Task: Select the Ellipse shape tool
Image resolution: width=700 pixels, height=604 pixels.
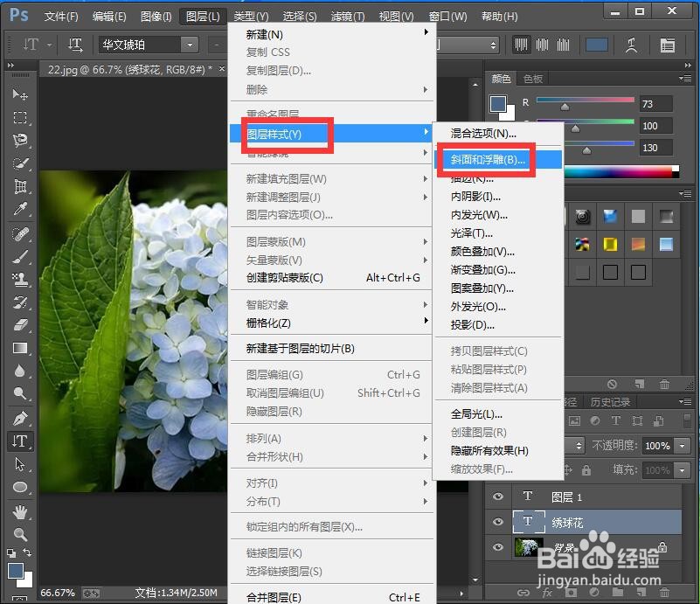Action: tap(20, 487)
